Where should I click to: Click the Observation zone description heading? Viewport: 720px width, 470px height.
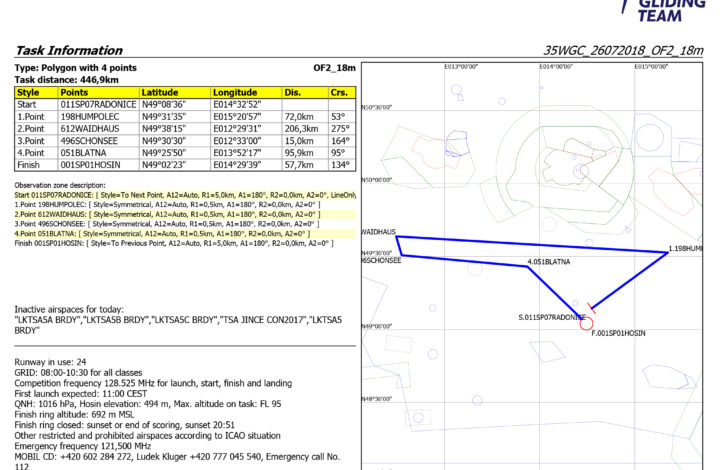[x=73, y=185]
